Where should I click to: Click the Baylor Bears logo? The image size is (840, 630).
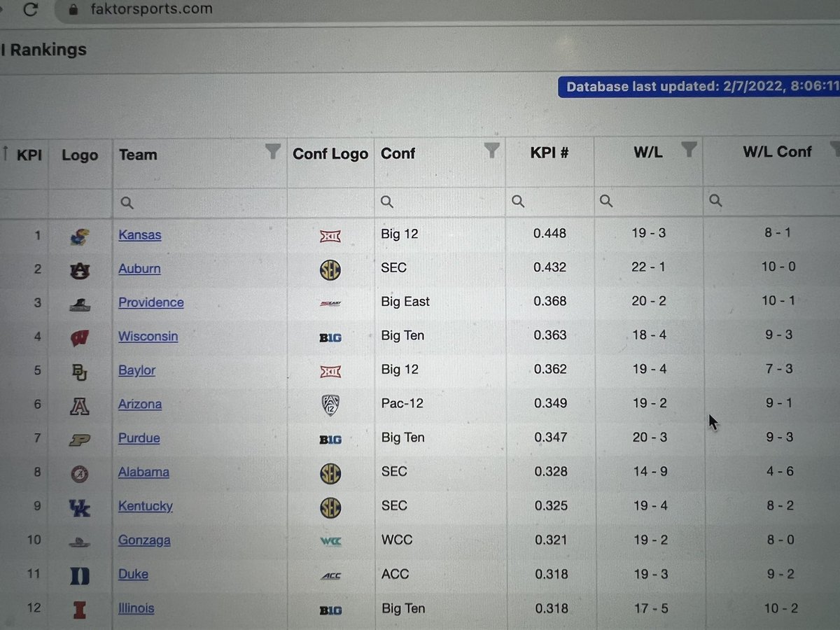[x=80, y=372]
